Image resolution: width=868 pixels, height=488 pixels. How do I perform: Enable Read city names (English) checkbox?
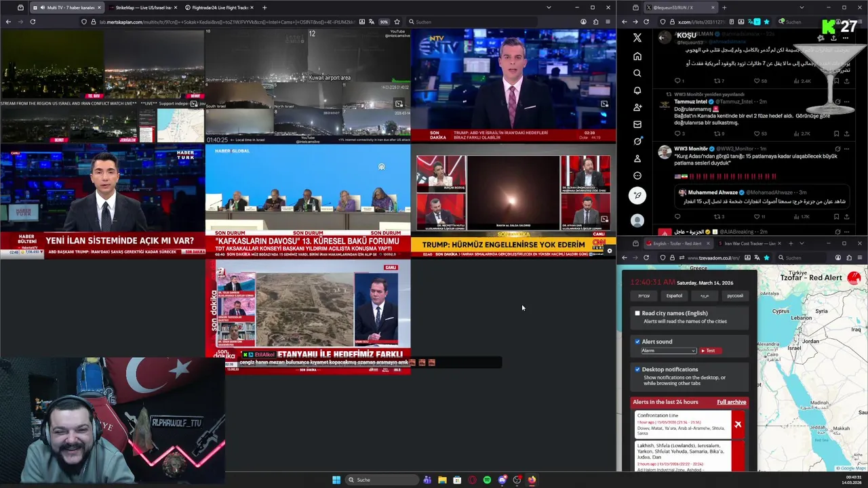click(637, 313)
